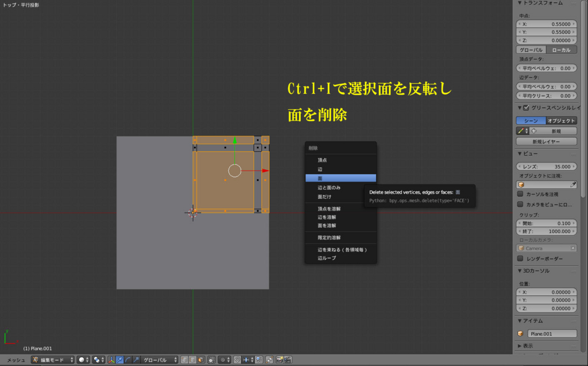Enable edge select mode
Screen dimensions: 588x366
click(x=192, y=360)
